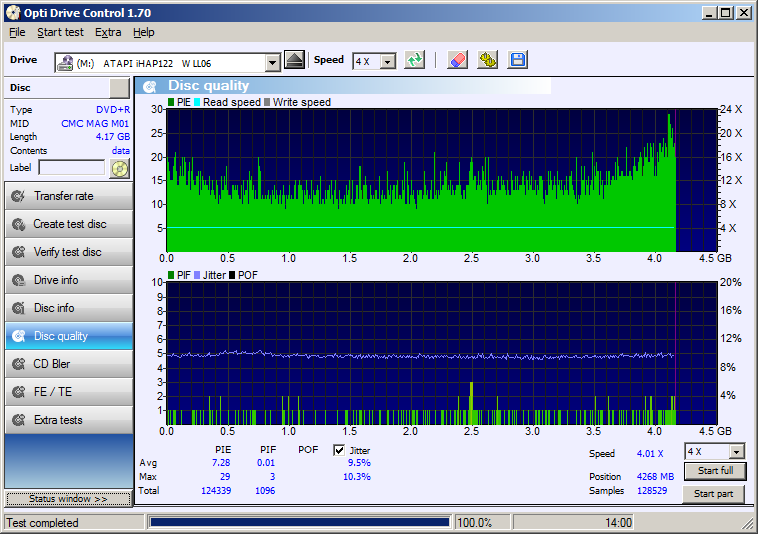Click the Start part button

click(x=714, y=494)
